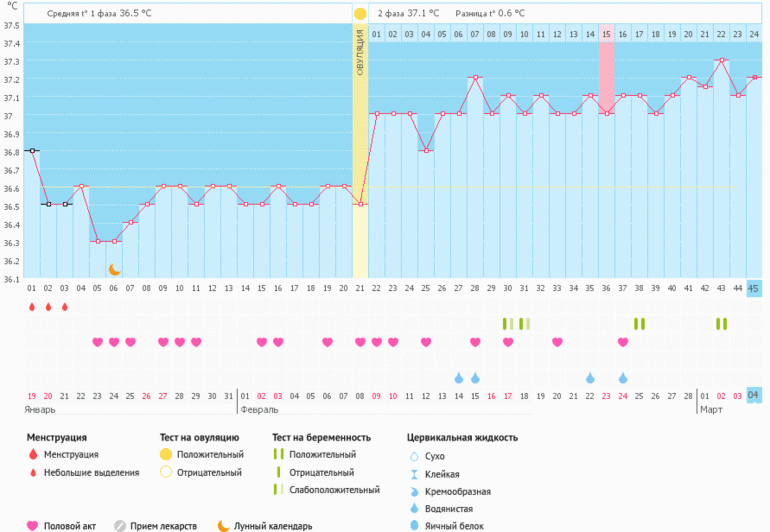Click the intercourse heart on January 23
The width and height of the screenshot is (770, 532).
tap(97, 342)
